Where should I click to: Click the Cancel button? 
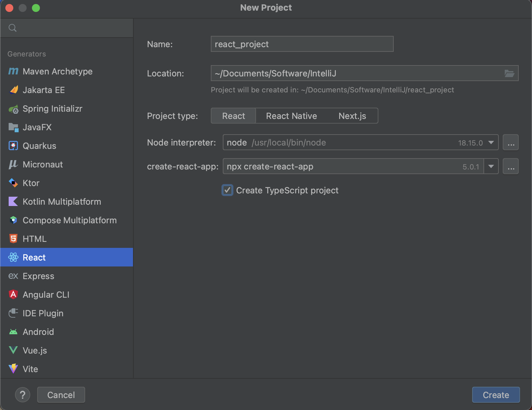tap(61, 395)
